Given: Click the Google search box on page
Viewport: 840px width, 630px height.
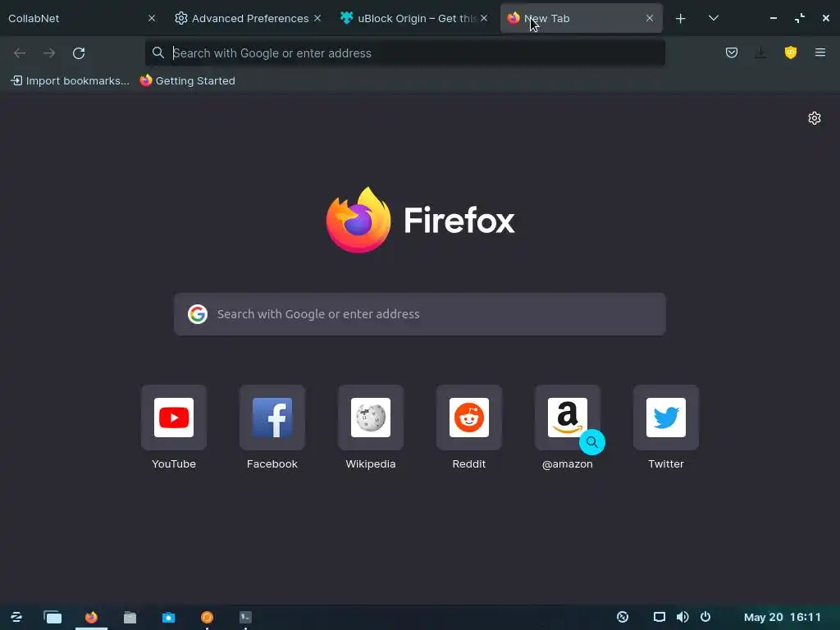Looking at the screenshot, I should (x=420, y=314).
